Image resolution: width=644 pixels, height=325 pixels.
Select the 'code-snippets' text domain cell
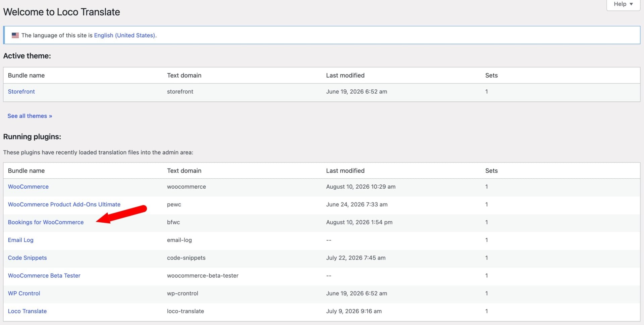click(186, 258)
